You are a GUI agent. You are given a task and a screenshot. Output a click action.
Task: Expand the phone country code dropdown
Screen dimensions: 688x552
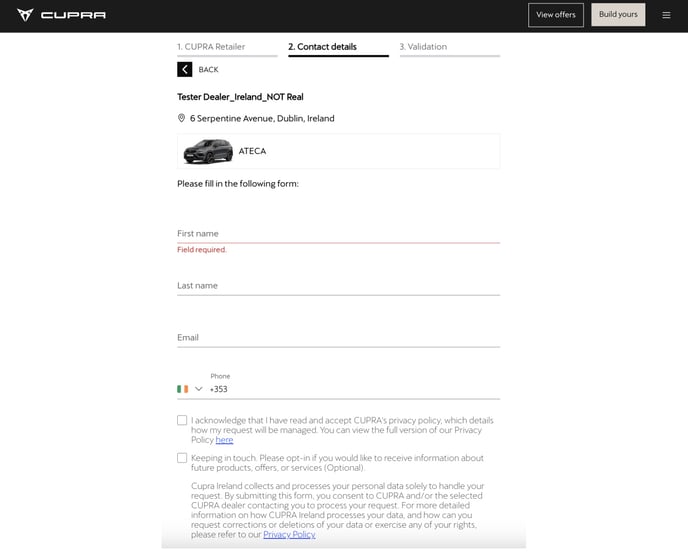pyautogui.click(x=199, y=389)
